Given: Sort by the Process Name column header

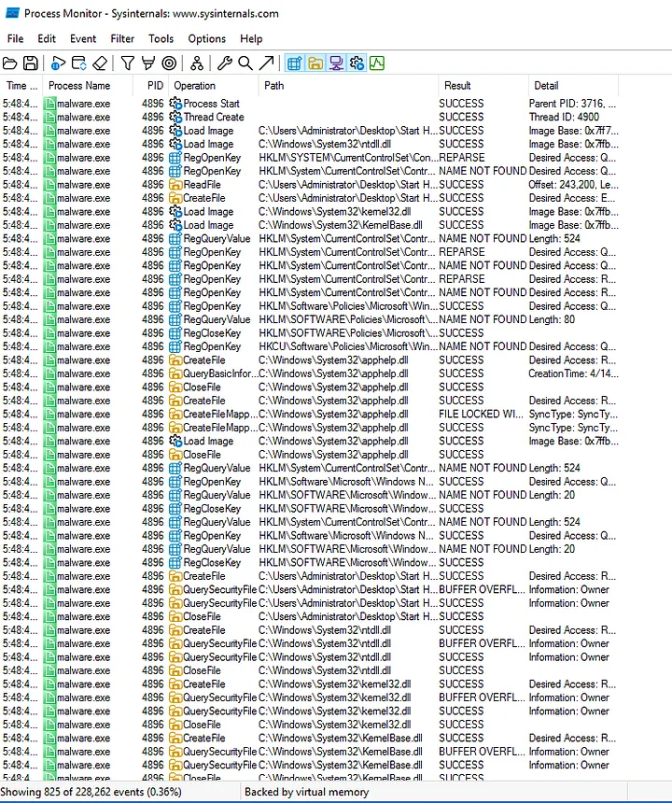Looking at the screenshot, I should point(88,86).
